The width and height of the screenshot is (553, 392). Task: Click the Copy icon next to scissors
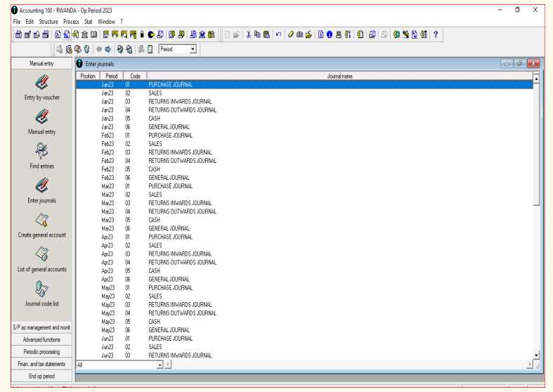pos(257,34)
